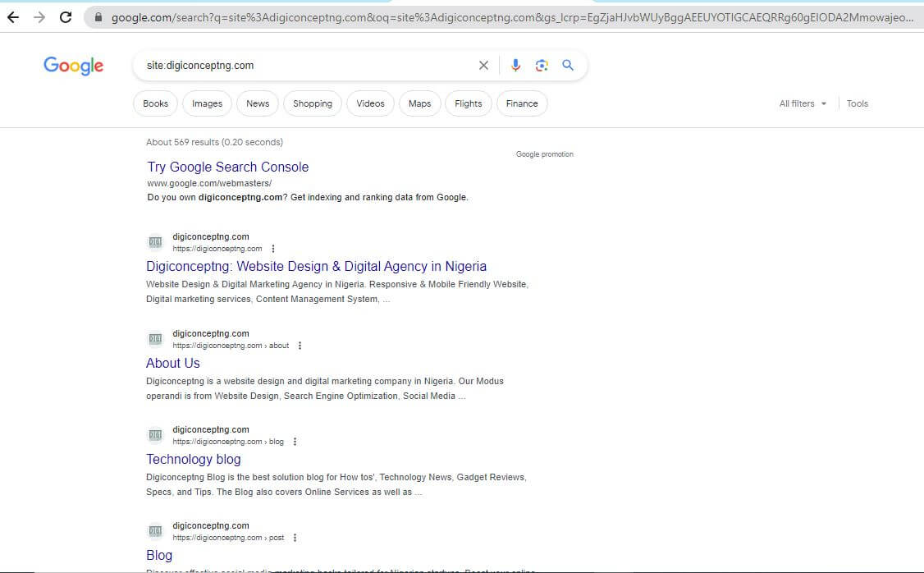Open options for the About Us result
Viewport: 924px width, 573px height.
pos(300,345)
